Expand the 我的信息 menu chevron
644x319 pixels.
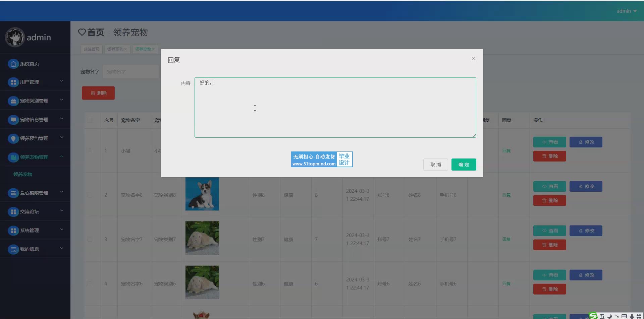[x=62, y=248]
